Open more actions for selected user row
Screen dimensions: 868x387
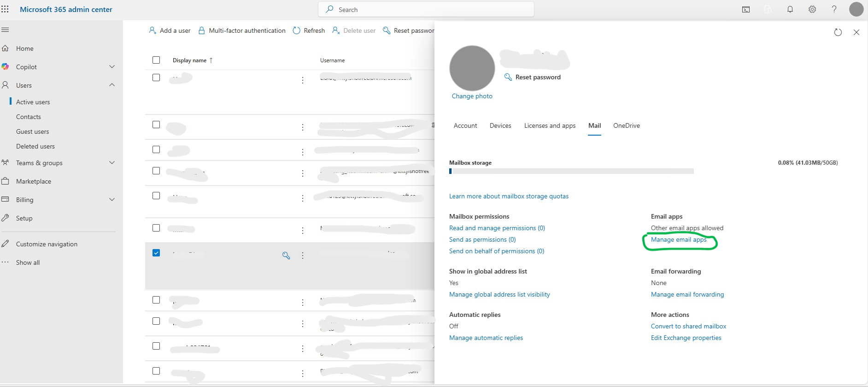click(303, 255)
